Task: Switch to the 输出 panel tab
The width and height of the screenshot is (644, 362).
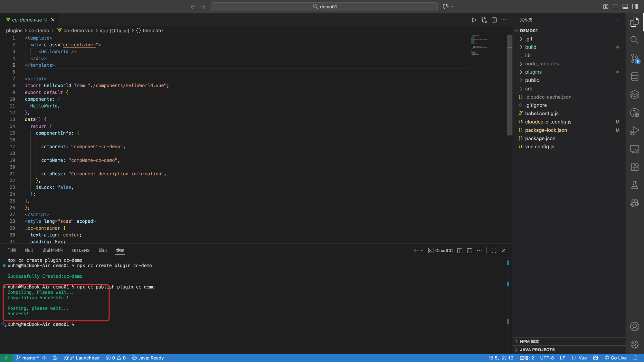Action: [29, 250]
